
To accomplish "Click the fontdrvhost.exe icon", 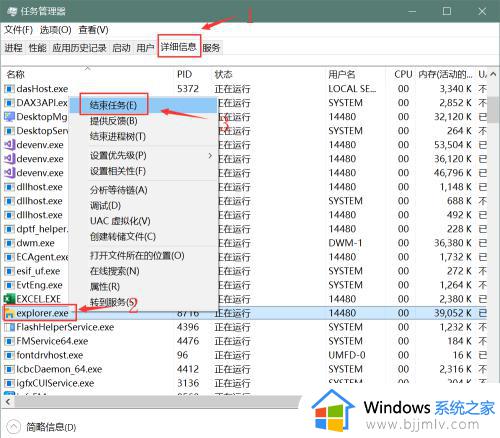I will pos(9,355).
